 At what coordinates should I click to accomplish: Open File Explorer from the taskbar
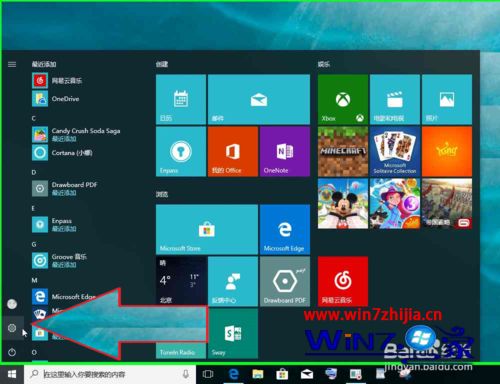coord(258,374)
